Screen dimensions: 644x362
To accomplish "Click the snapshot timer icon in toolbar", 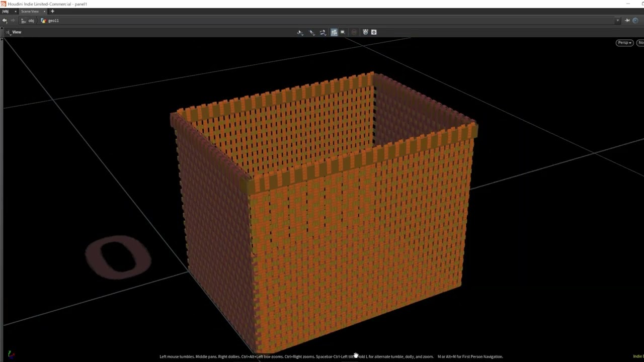I will pos(365,32).
